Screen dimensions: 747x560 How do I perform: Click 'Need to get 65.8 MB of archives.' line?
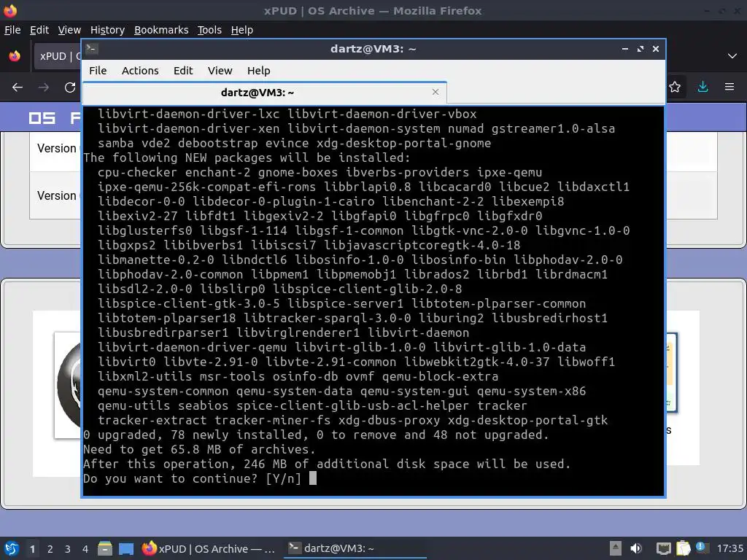click(x=199, y=449)
